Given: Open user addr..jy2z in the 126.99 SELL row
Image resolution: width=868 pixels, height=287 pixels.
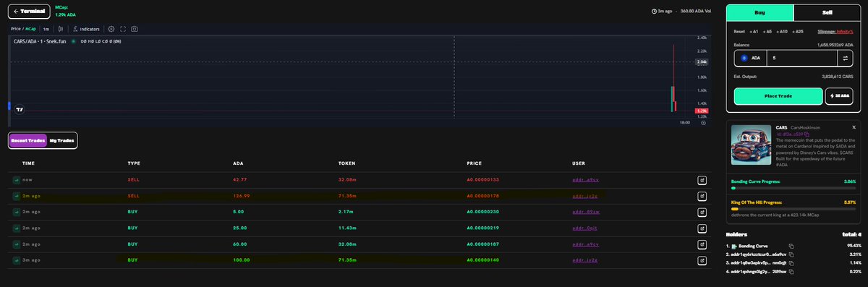Looking at the screenshot, I should [x=584, y=196].
